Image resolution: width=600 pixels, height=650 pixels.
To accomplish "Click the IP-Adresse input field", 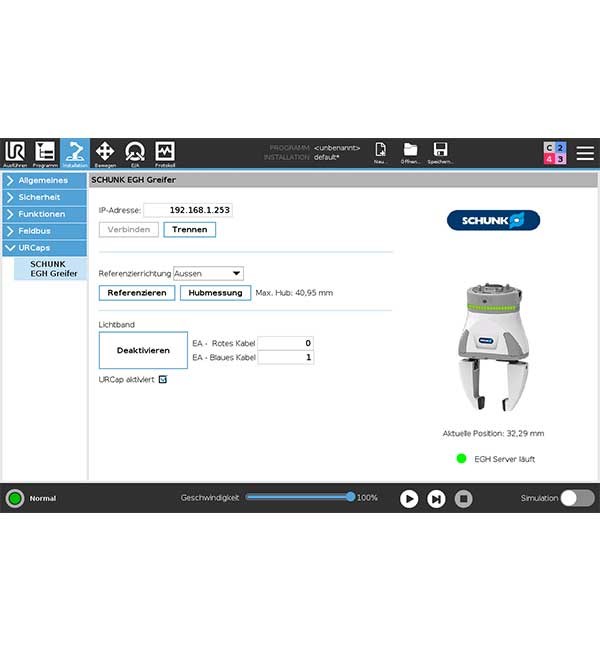I will [x=188, y=210].
